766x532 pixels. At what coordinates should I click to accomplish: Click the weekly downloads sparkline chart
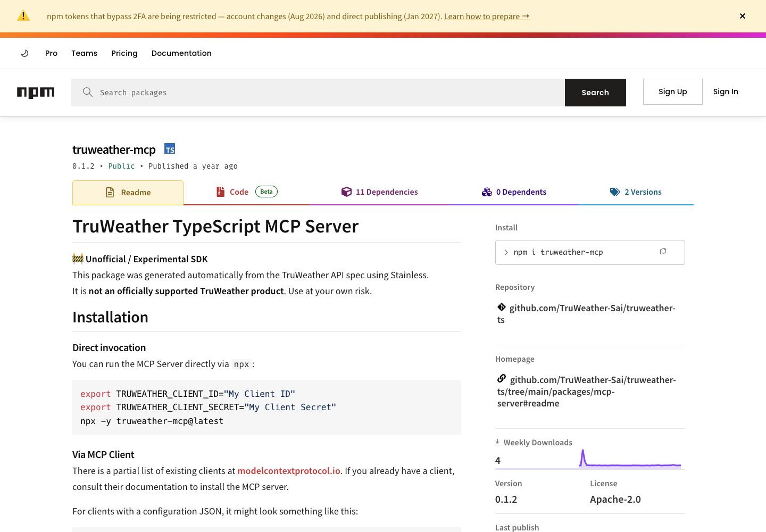click(630, 459)
